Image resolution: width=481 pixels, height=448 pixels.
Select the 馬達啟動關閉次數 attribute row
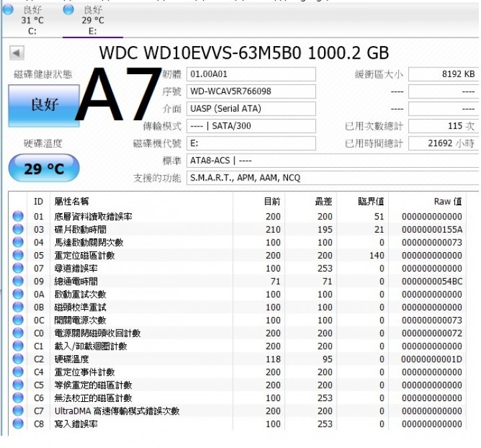pyautogui.click(x=237, y=242)
